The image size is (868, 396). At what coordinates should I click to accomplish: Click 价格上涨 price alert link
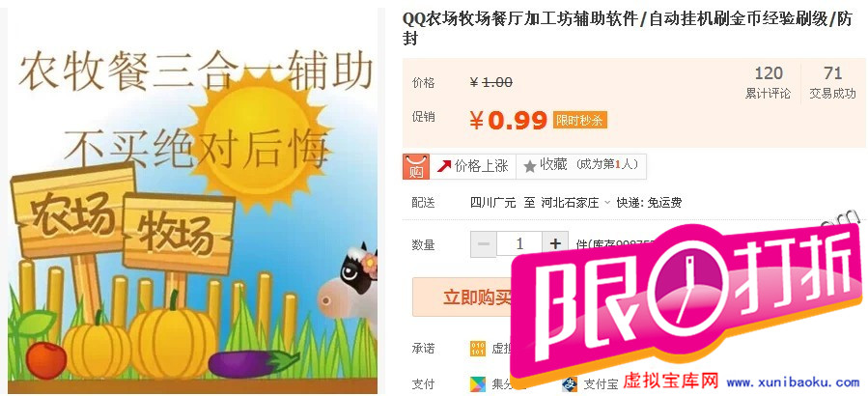pyautogui.click(x=473, y=166)
